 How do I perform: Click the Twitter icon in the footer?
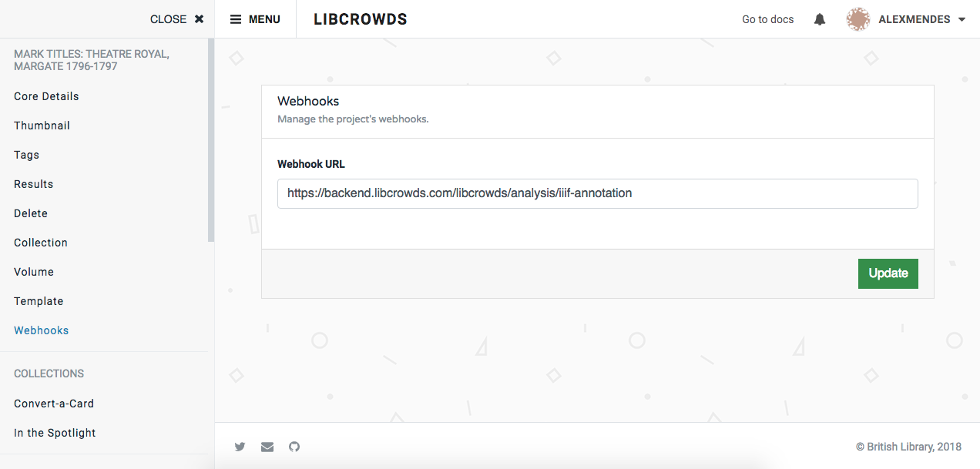240,447
